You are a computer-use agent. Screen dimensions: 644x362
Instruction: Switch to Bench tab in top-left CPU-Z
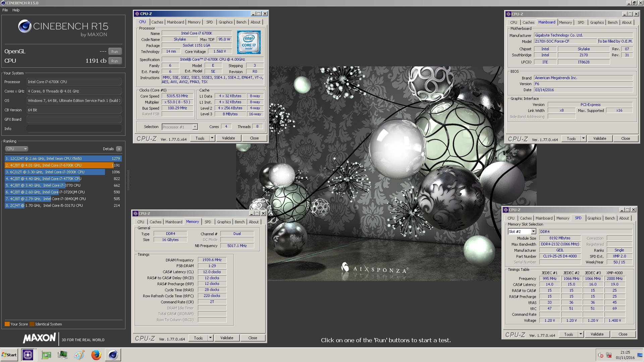point(241,22)
